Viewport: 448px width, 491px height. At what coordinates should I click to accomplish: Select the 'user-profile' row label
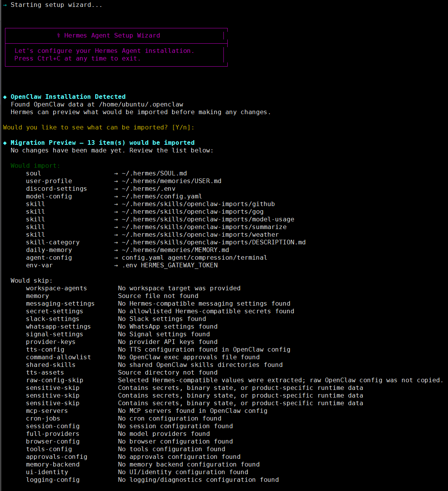49,181
